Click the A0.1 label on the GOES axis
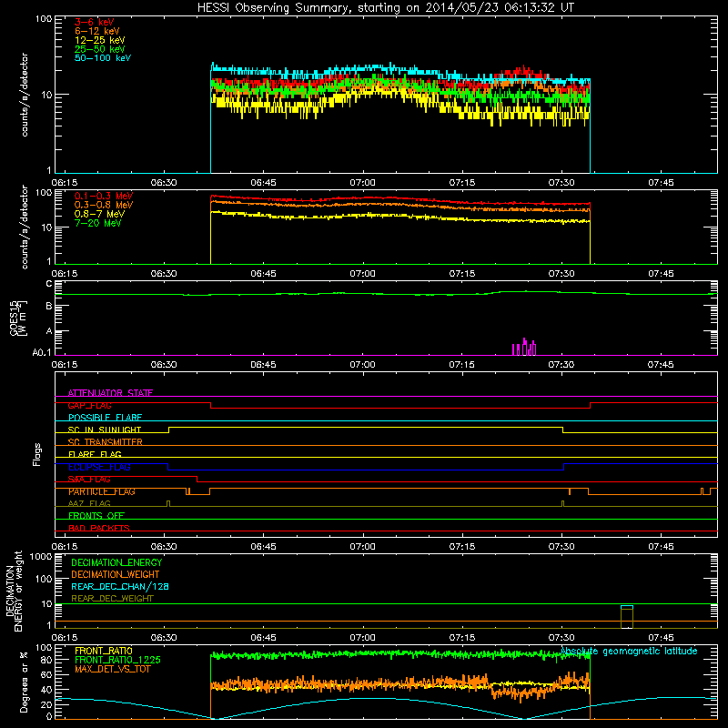The height and width of the screenshot is (728, 728). (42, 353)
